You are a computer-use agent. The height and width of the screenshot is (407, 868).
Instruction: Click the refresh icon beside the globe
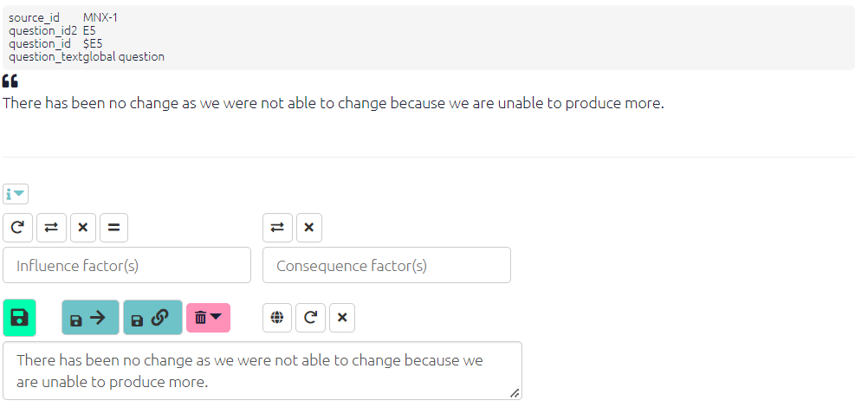point(310,318)
